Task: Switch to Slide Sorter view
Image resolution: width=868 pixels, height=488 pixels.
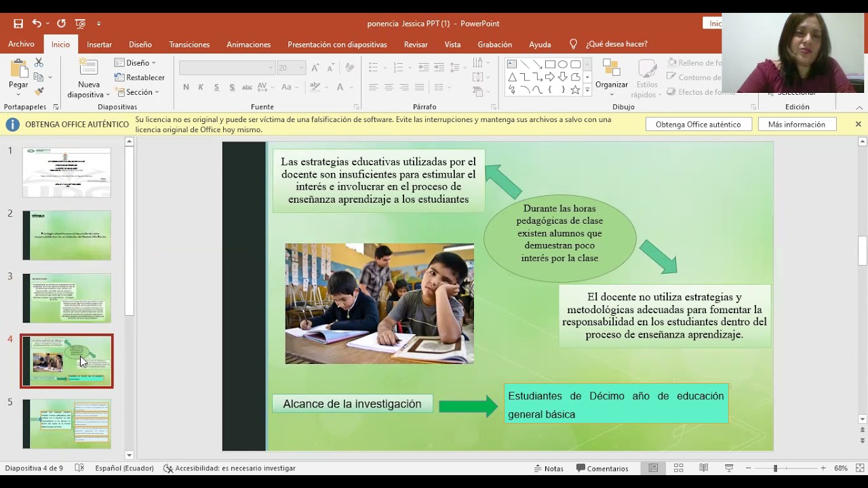Action: (x=678, y=468)
